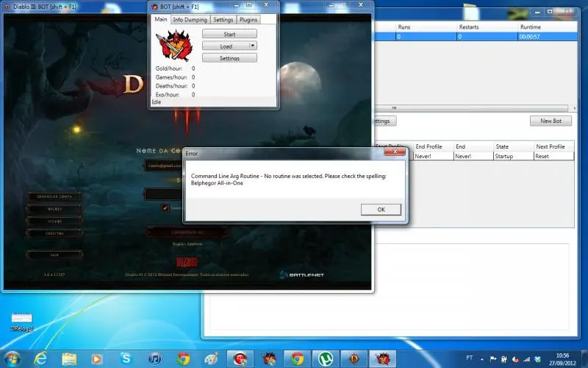588x368 pixels.
Task: Open the DRelog desktop shortcut
Action: click(21, 319)
